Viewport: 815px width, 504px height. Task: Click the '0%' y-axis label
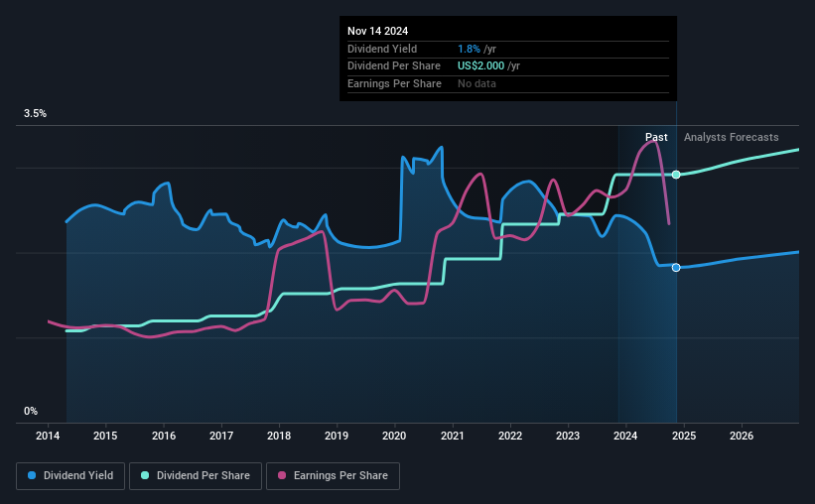pyautogui.click(x=31, y=411)
